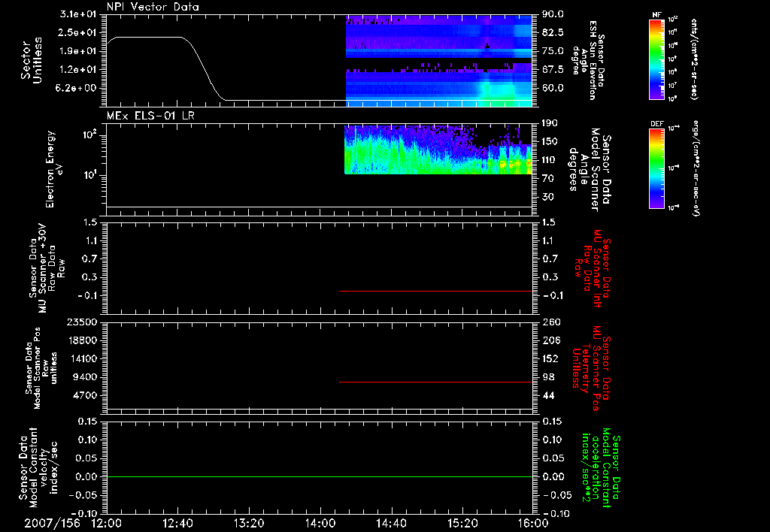Click the DEF color scale bar

pos(656,168)
